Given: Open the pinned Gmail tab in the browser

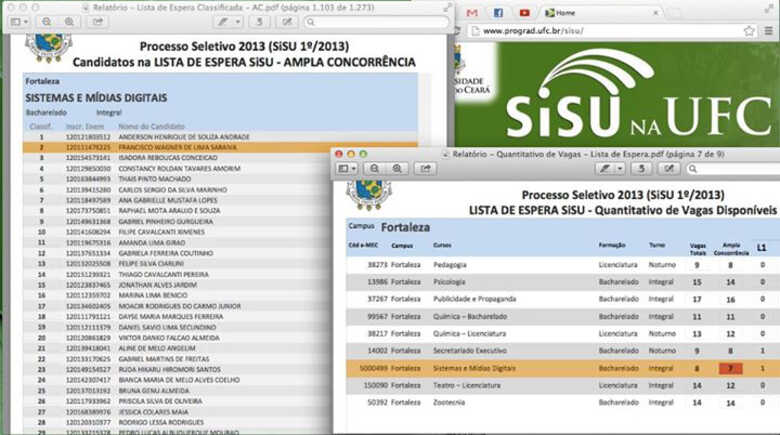Looking at the screenshot, I should (472, 13).
